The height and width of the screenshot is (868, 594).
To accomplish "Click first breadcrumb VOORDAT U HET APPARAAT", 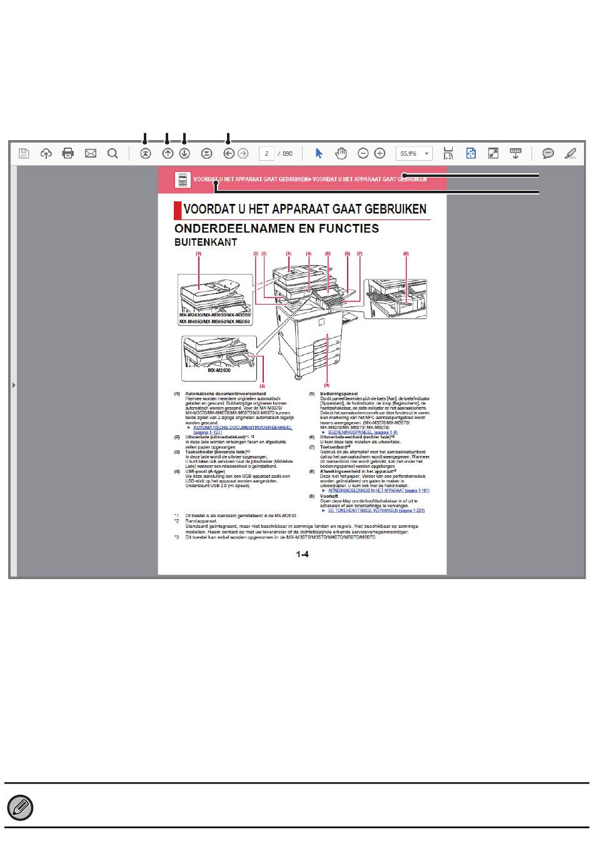I will [250, 179].
